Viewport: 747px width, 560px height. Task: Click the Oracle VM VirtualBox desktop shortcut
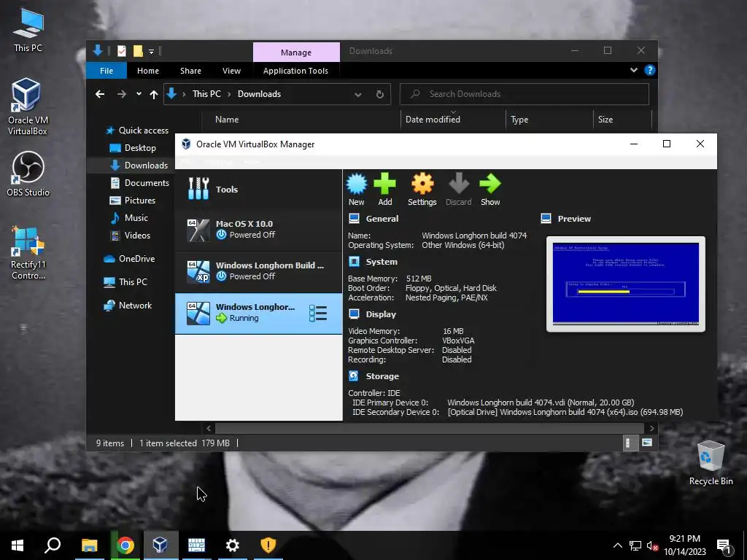(x=27, y=106)
